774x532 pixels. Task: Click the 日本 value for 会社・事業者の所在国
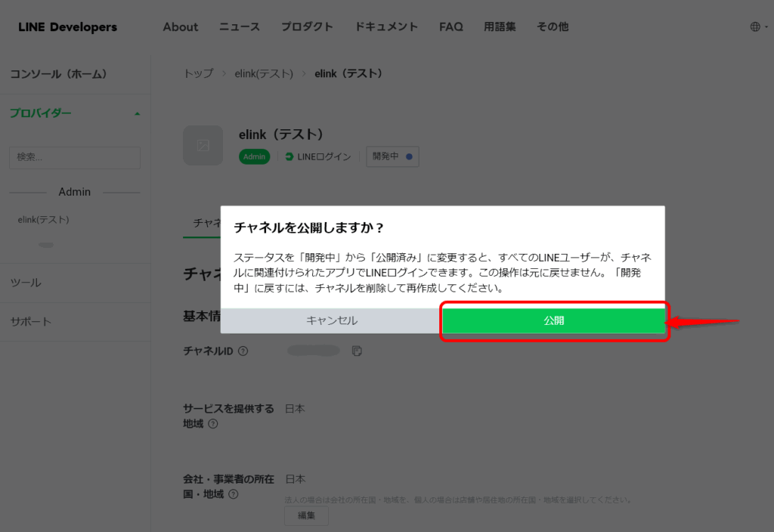point(296,479)
